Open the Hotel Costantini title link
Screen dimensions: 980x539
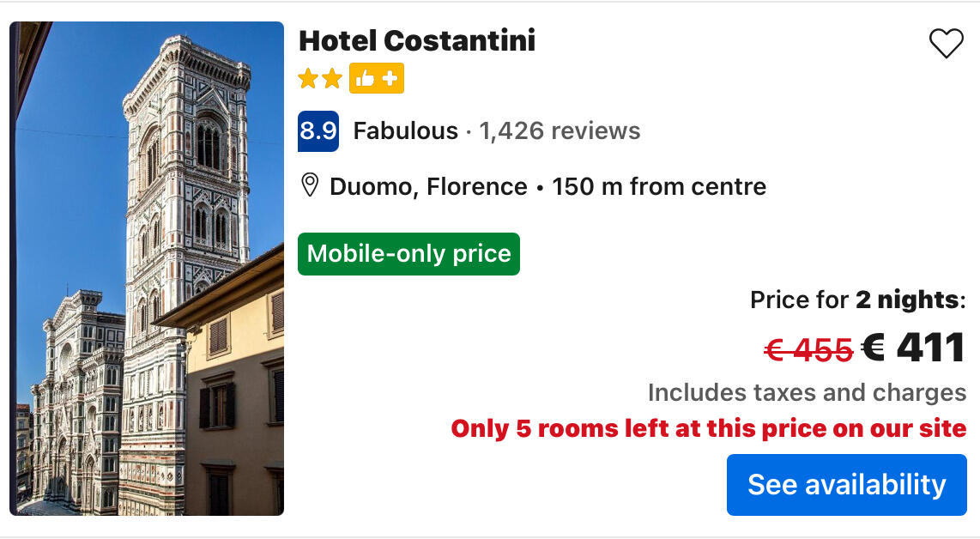417,40
